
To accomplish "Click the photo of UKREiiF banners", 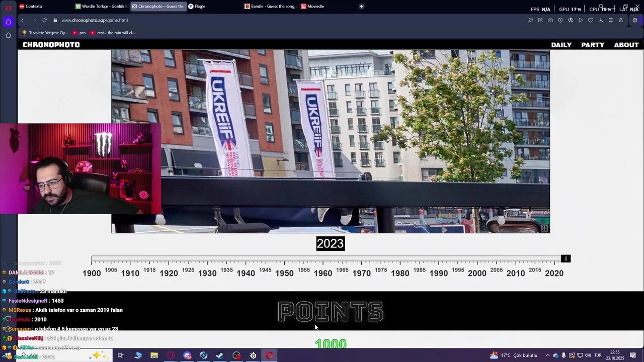I will coord(331,141).
